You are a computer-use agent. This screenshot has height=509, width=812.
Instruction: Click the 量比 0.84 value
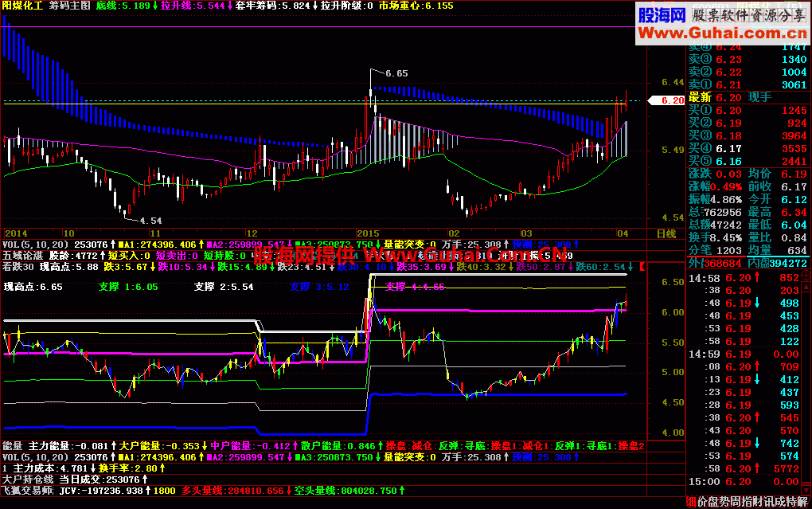click(794, 237)
